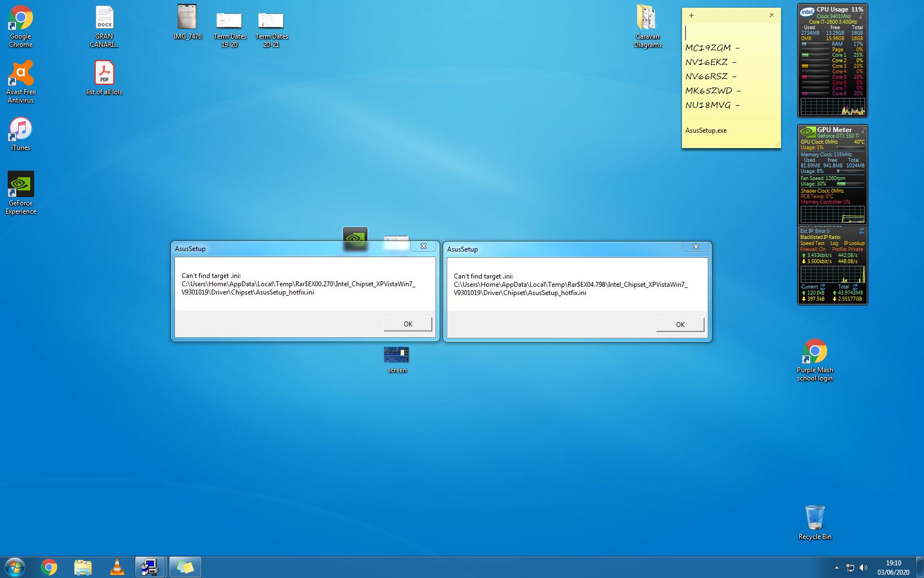Open the Google Chrome desktop shortcut
924x578 pixels.
[20, 26]
